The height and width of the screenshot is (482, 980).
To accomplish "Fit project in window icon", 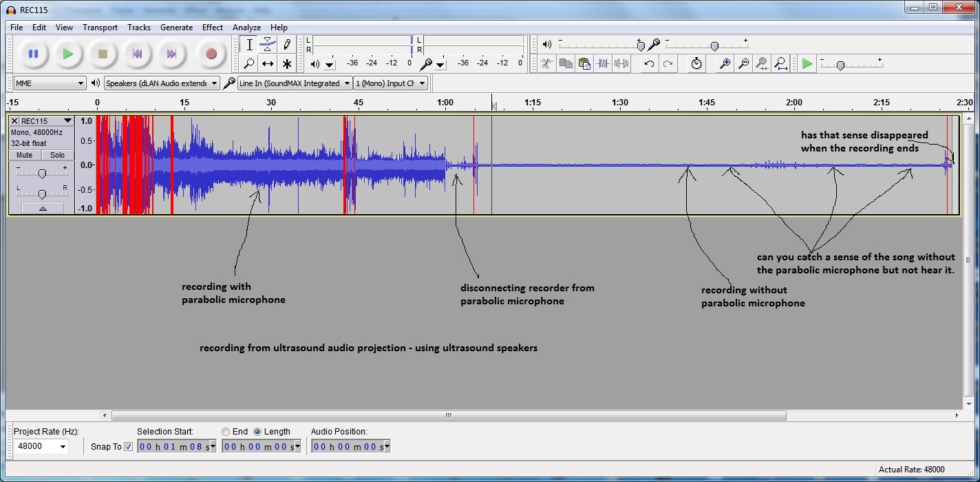I will click(x=780, y=63).
